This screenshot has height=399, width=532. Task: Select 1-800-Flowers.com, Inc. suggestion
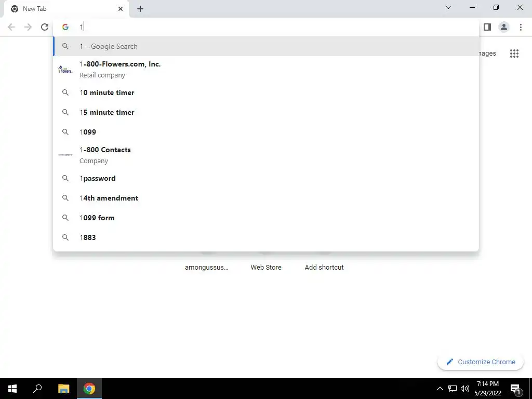click(x=266, y=70)
